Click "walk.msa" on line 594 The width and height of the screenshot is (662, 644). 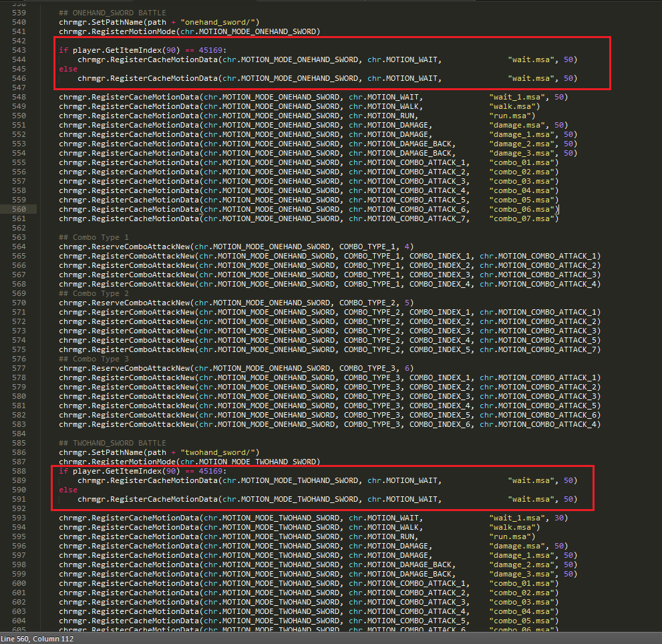(x=512, y=528)
